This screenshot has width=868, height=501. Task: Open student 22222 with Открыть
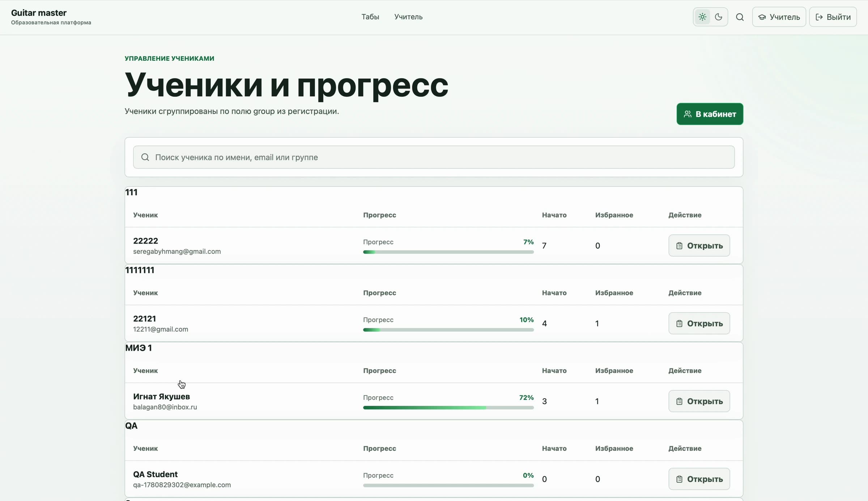699,246
